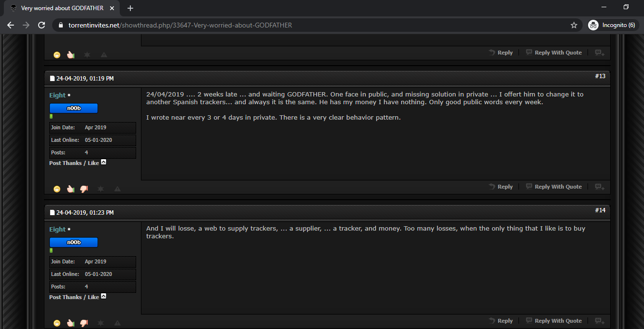
Task: Click the thumbs-up like icon under post #13
Action: (x=70, y=189)
